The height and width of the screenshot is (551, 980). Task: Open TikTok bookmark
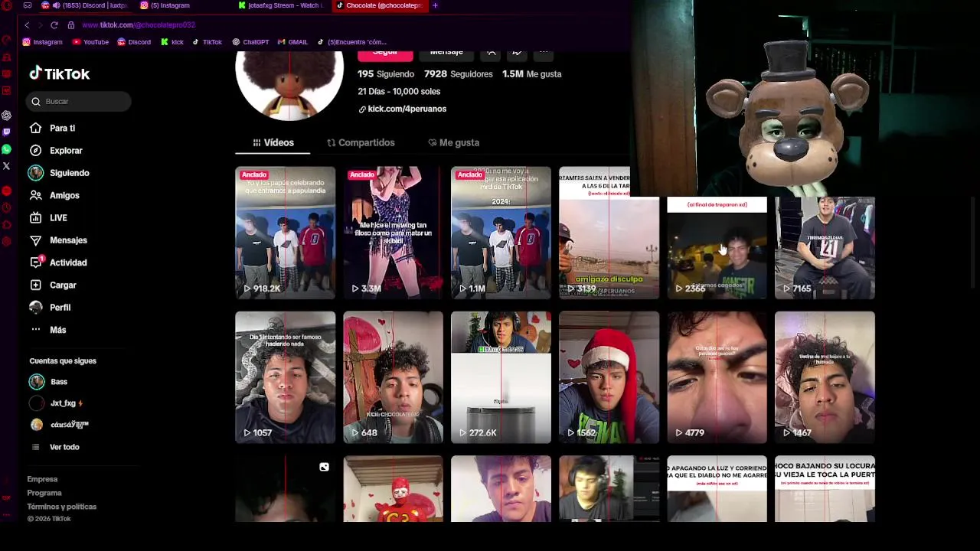pyautogui.click(x=207, y=42)
